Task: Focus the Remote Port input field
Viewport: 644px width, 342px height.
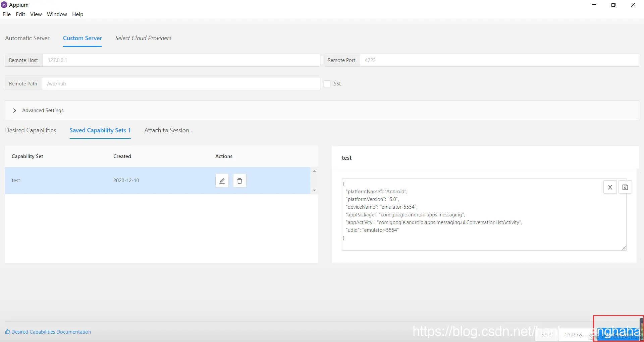Action: pyautogui.click(x=499, y=60)
